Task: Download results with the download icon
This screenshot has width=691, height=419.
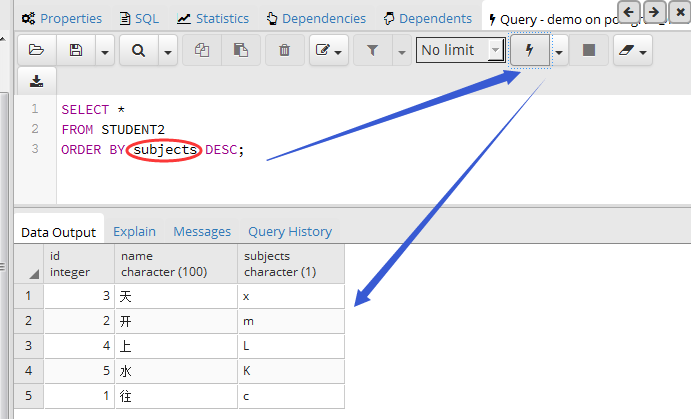Action: [x=37, y=81]
